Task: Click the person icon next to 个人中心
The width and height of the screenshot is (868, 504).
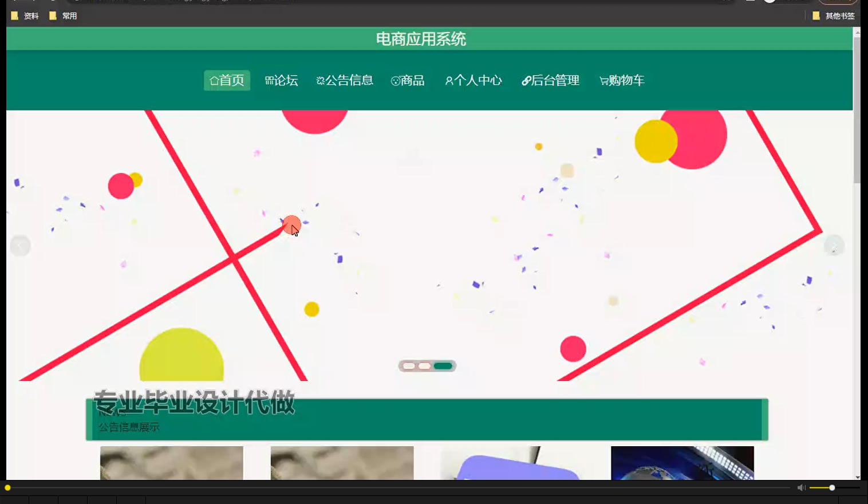Action: pyautogui.click(x=449, y=80)
